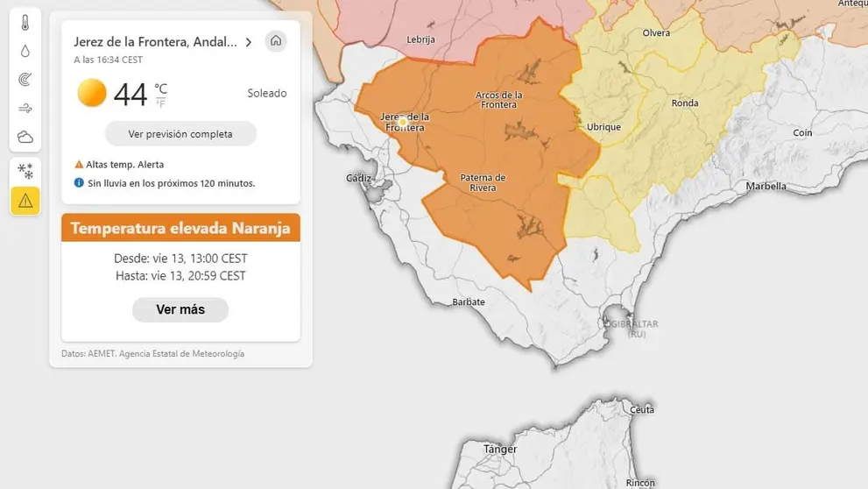
Task: Click the orange 'Temperatura elevada Naranja' header
Action: tap(180, 229)
